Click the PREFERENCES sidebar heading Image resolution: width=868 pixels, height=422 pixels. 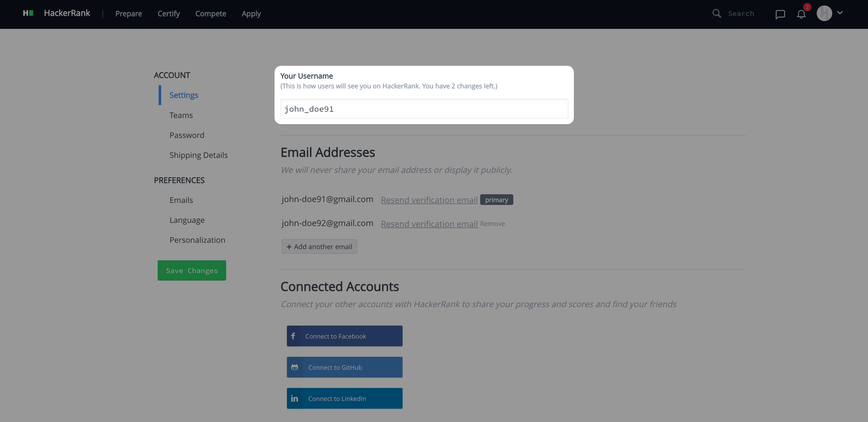[x=179, y=180]
